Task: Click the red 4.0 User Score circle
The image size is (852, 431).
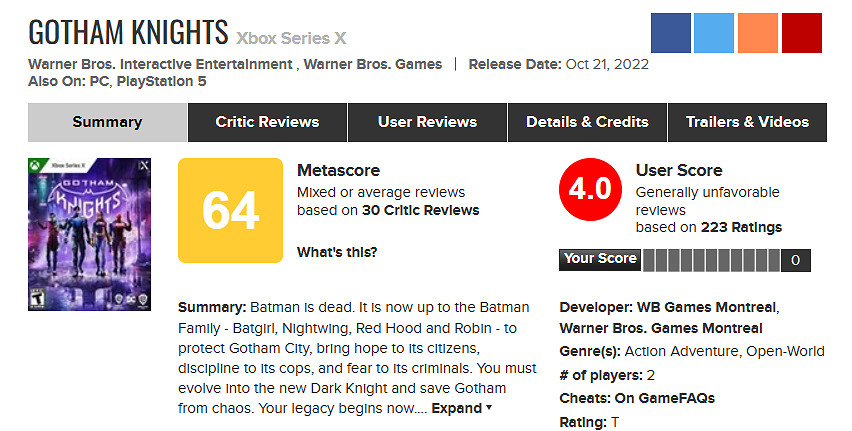Action: pos(589,189)
